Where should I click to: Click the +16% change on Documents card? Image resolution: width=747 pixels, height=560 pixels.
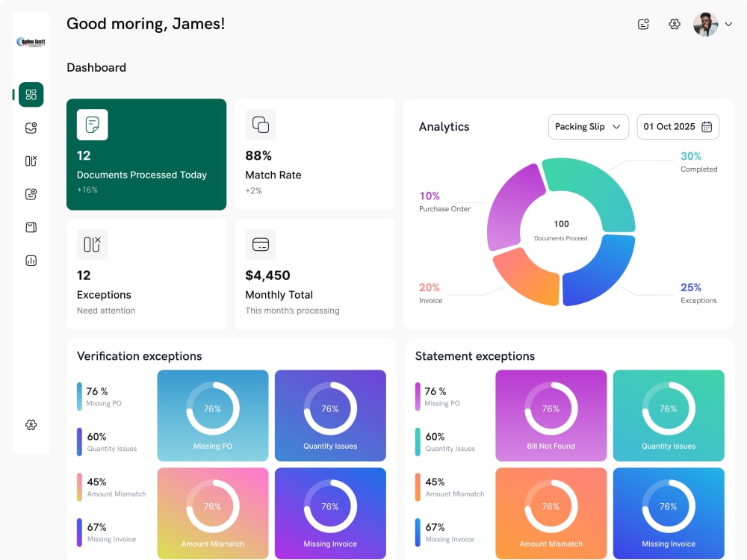click(x=87, y=190)
